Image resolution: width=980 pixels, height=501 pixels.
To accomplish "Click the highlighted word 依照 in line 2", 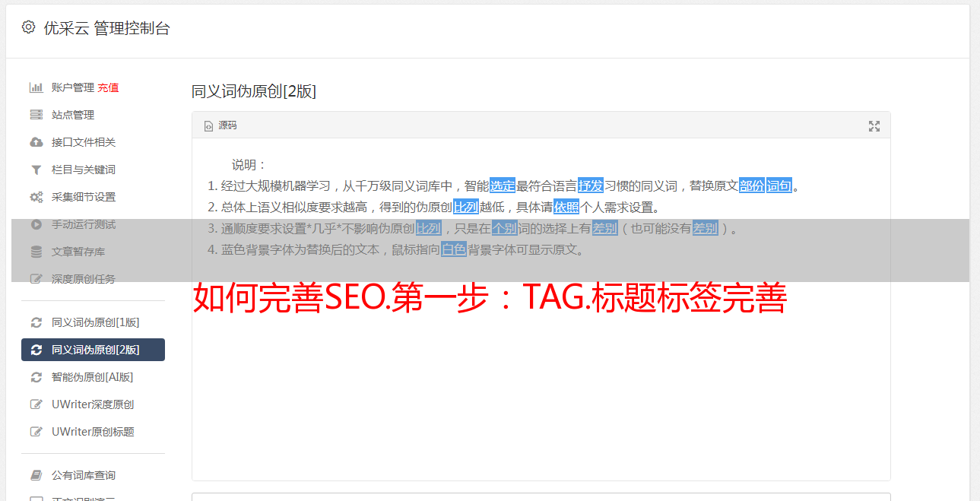I will pyautogui.click(x=566, y=207).
